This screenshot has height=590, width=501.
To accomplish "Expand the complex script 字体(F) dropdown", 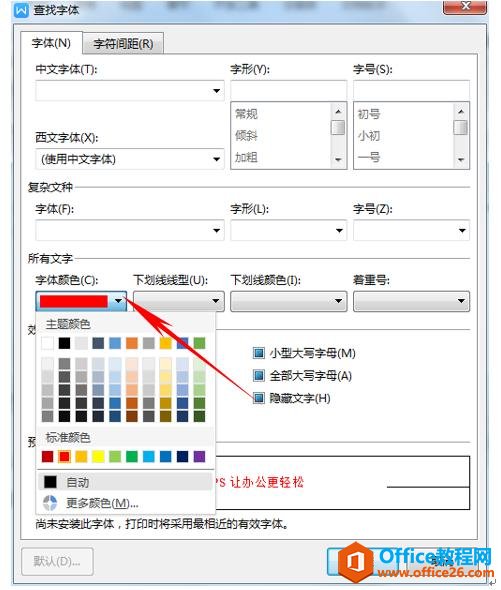I will tap(216, 230).
